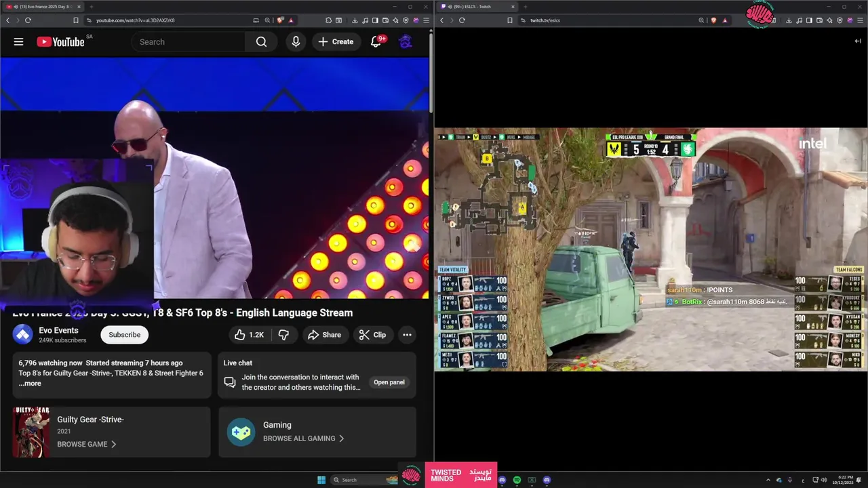
Task: Expand video description with ...more
Action: pyautogui.click(x=30, y=384)
